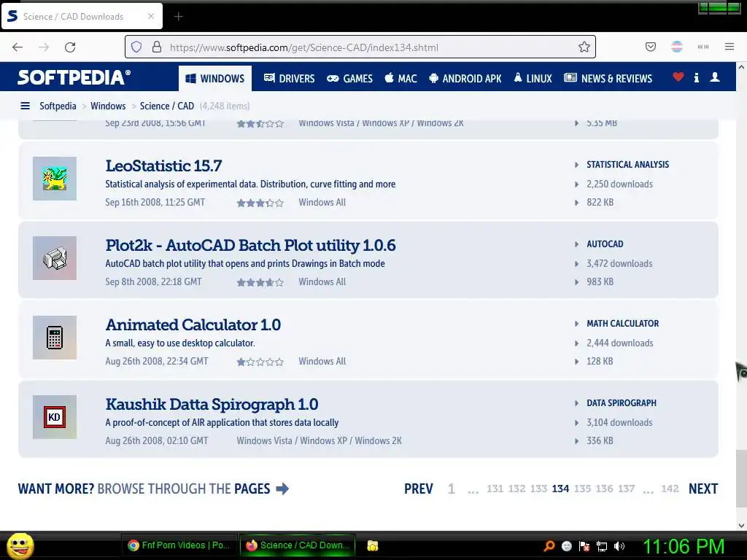Click the Windows breadcrumb link
Screen dimensions: 747x560
pyautogui.click(x=108, y=106)
